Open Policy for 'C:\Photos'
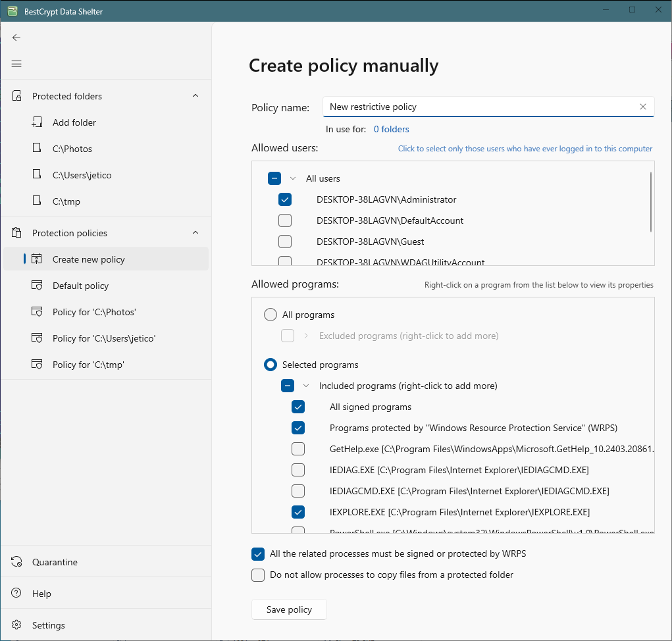The image size is (672, 641). (x=106, y=311)
